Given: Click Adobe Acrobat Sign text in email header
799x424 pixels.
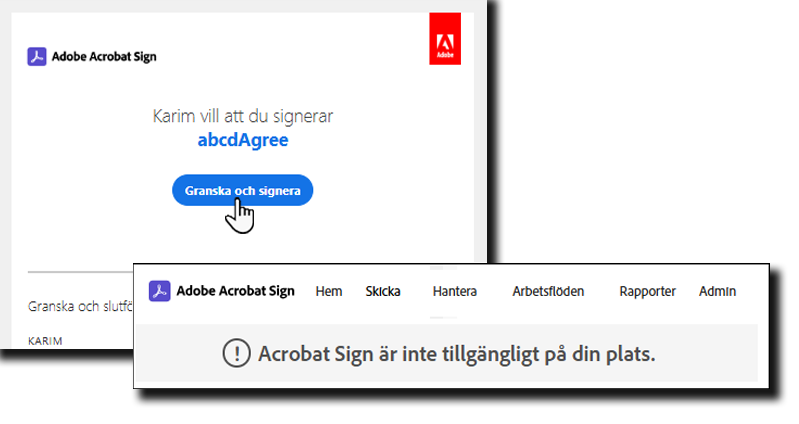Looking at the screenshot, I should coord(104,57).
